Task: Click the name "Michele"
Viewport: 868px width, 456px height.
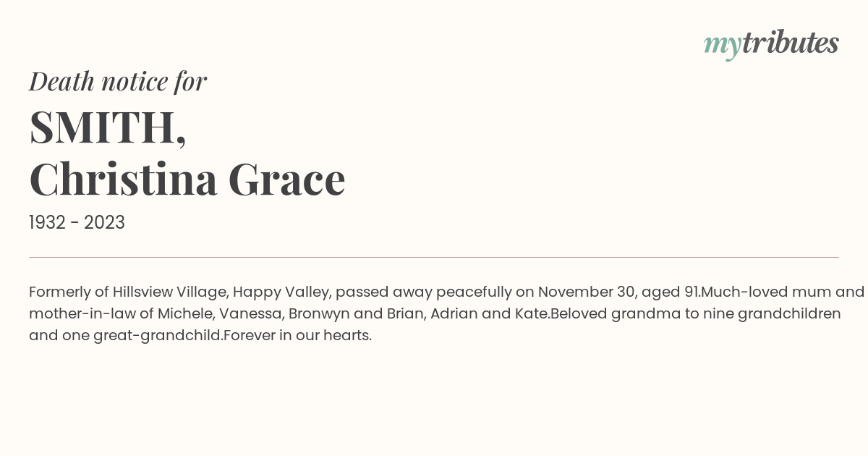Action: pos(184,313)
